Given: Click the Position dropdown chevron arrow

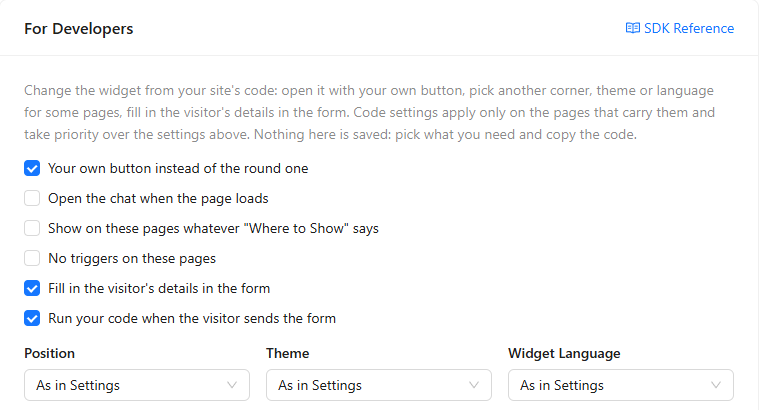Looking at the screenshot, I should (x=232, y=385).
